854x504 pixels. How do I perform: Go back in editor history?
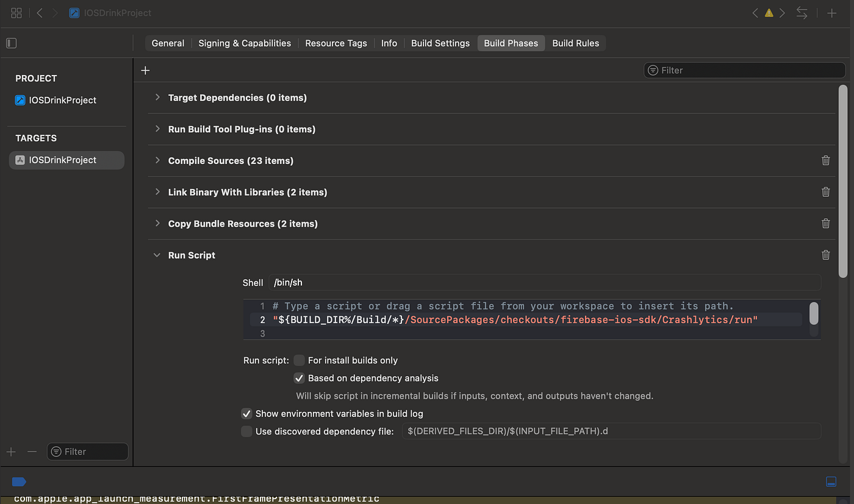pos(40,13)
